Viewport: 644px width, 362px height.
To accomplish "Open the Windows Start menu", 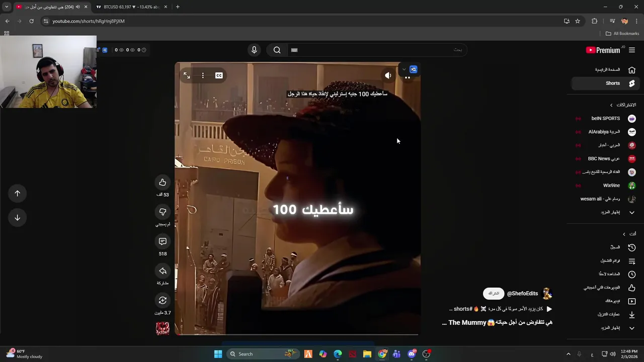I will (x=218, y=354).
